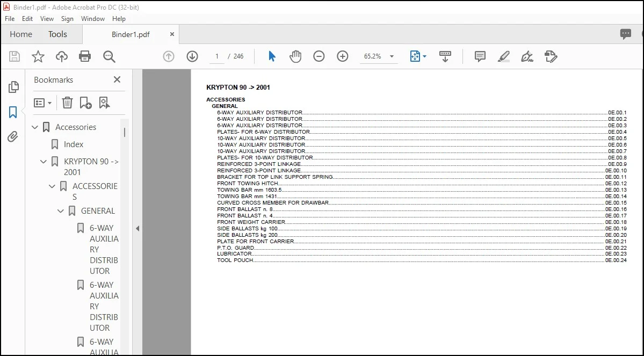Open bookmark options list dropdown
644x356 pixels.
[x=43, y=103]
